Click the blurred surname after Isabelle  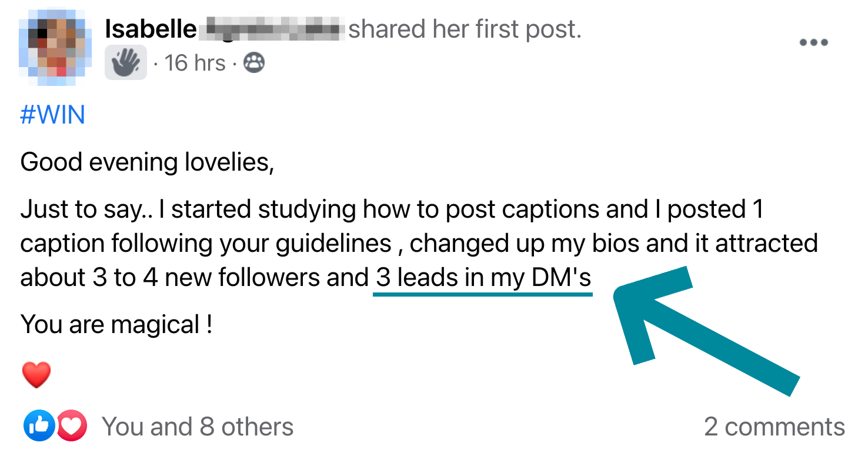272,29
